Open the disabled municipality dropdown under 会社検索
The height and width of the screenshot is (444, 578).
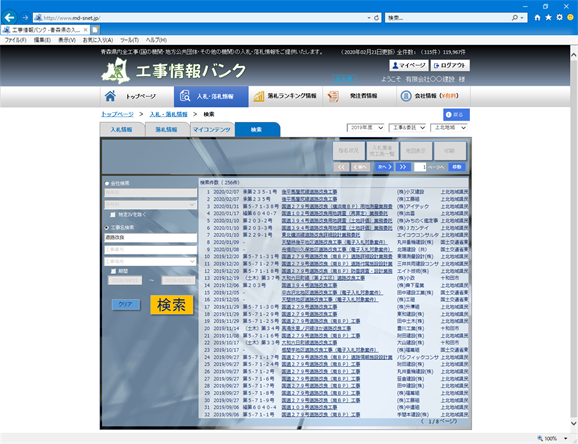point(150,204)
